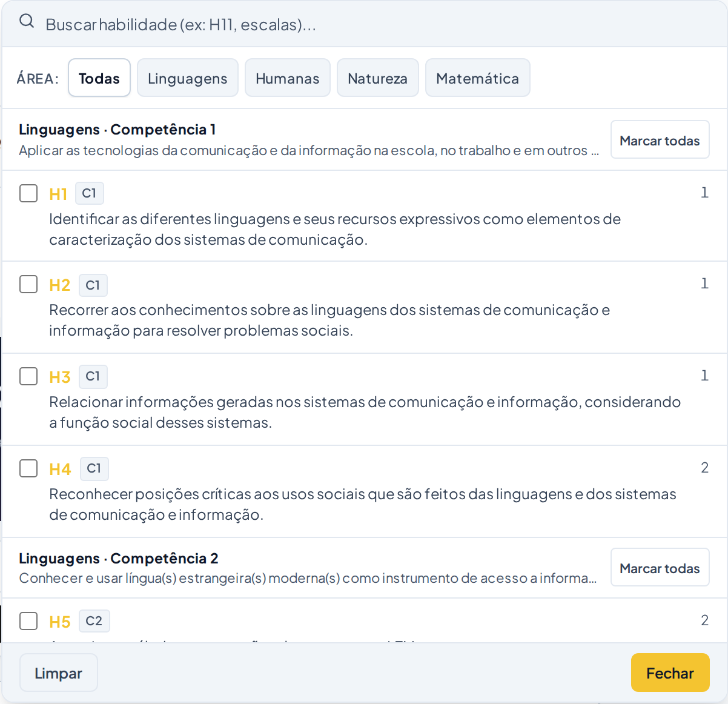This screenshot has width=728, height=704.
Task: Filter by Linguagens area
Action: point(188,78)
